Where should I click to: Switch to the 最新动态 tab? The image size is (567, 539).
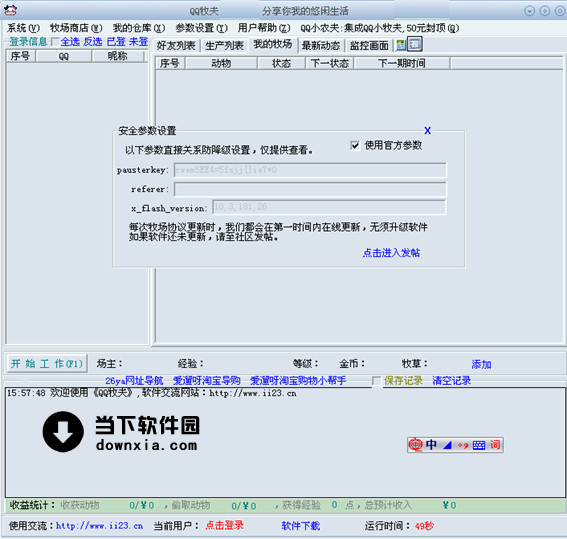321,46
